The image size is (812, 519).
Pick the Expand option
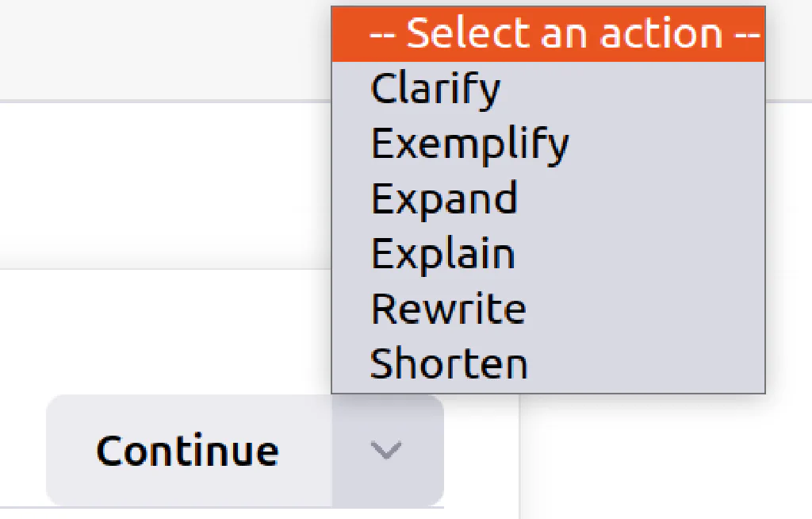[549, 198]
